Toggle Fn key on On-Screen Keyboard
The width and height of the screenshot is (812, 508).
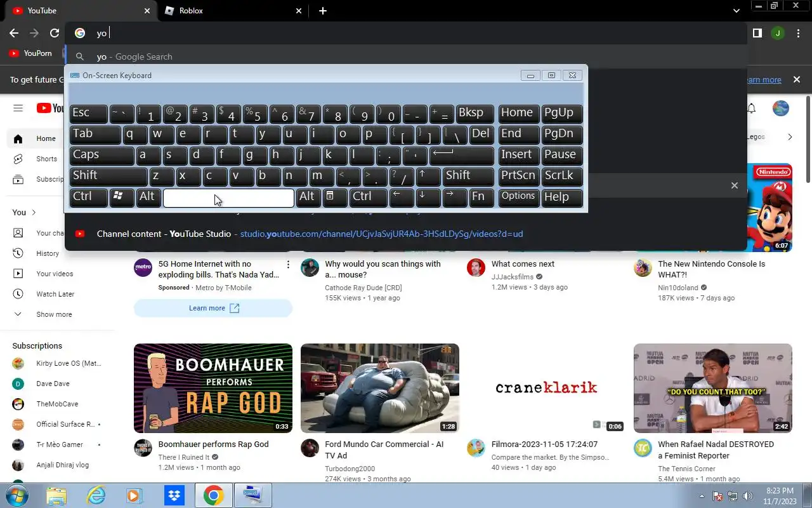[481, 197]
